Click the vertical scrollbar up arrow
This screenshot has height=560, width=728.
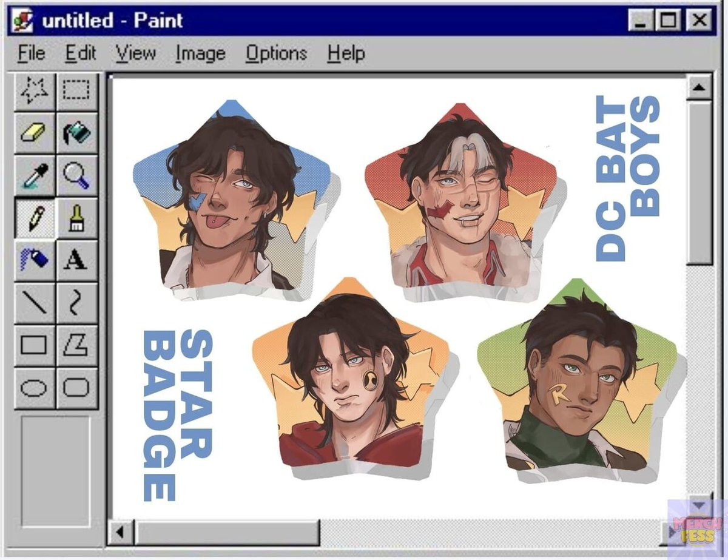(699, 87)
